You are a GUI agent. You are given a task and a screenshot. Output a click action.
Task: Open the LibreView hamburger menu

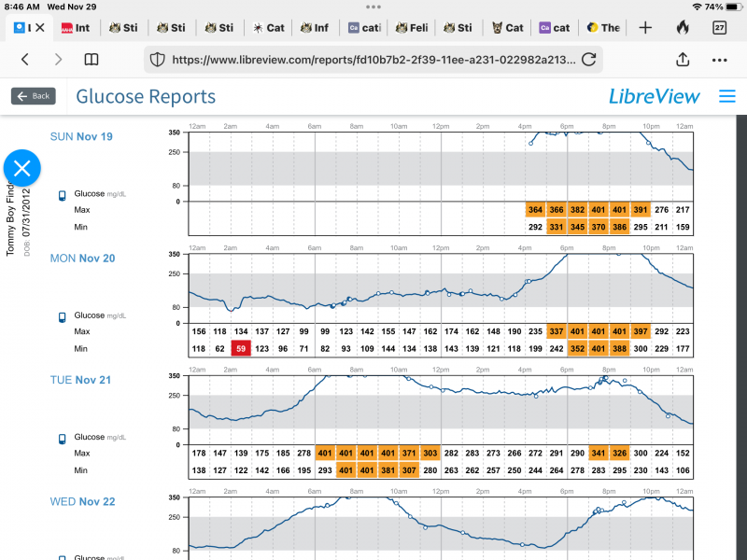pyautogui.click(x=727, y=96)
